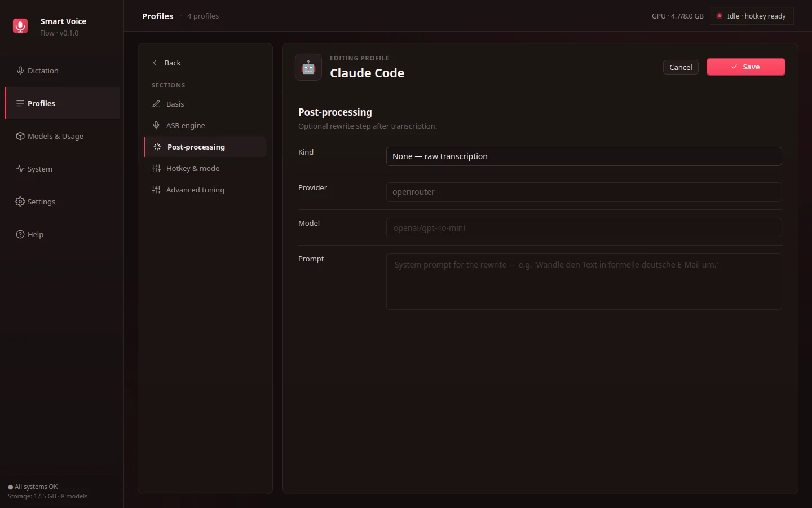The image size is (812, 508).
Task: Click the System activity pulse icon
Action: tap(20, 169)
